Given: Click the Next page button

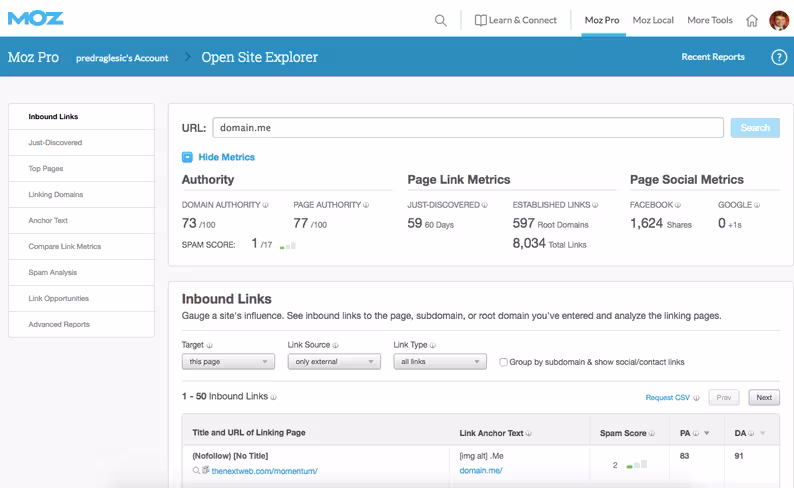Looking at the screenshot, I should pos(764,397).
